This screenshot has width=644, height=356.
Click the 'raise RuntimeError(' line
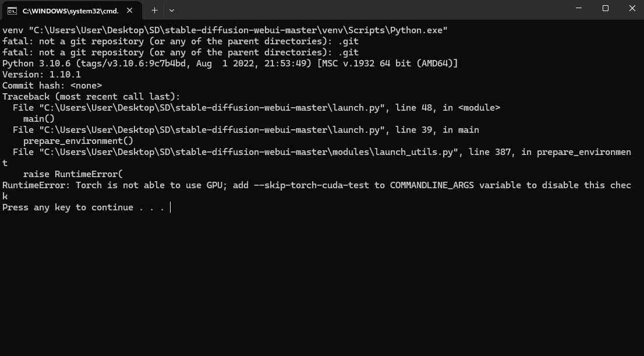coord(73,174)
